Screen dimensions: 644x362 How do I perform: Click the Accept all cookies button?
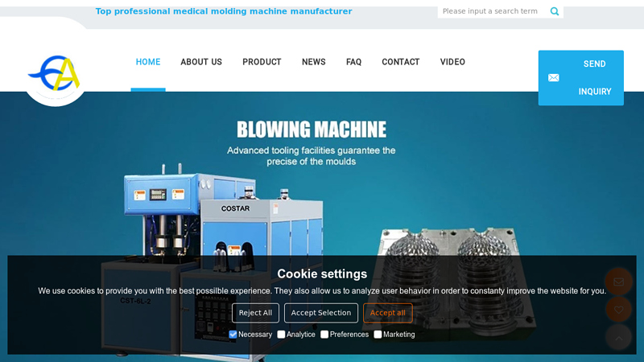[388, 313]
